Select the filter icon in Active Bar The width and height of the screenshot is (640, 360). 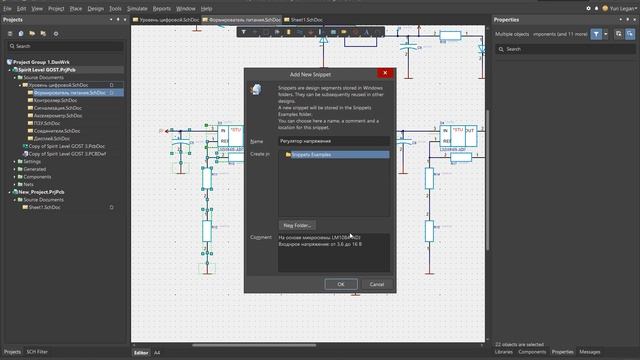pos(244,32)
